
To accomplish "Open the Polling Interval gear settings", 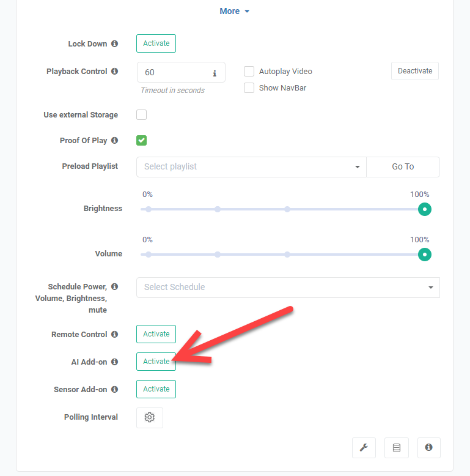I will tap(150, 417).
